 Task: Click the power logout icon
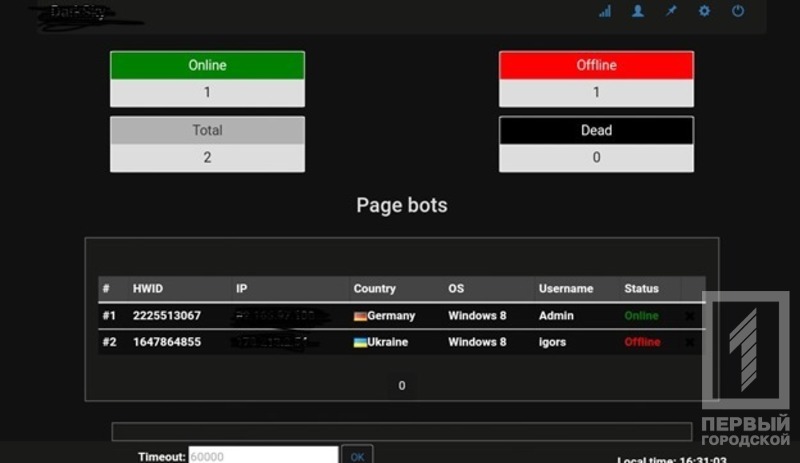[738, 12]
